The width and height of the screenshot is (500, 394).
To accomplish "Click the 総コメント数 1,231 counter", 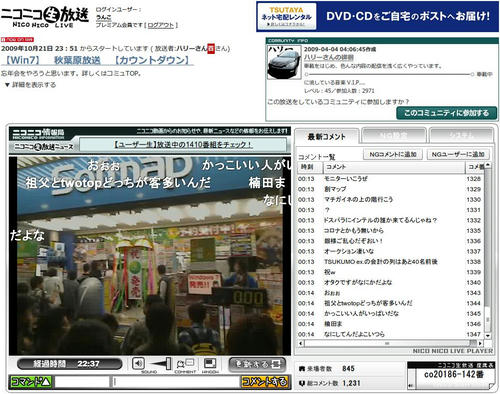I will click(330, 383).
